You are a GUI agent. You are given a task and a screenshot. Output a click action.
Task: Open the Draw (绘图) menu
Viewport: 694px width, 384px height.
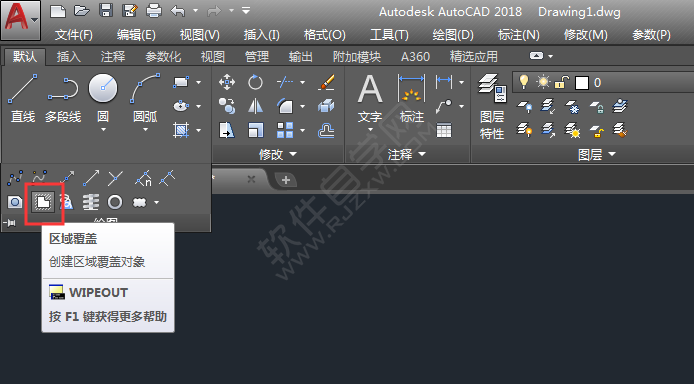(x=452, y=35)
